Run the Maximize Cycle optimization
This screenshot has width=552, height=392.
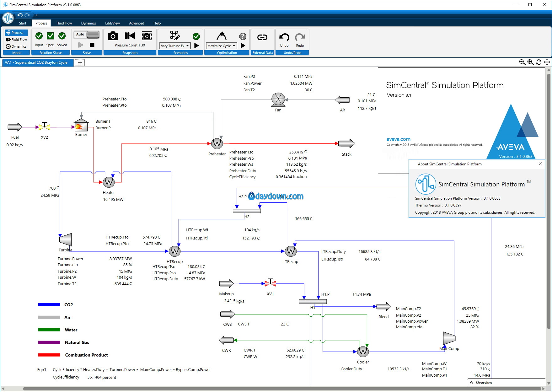click(x=243, y=46)
